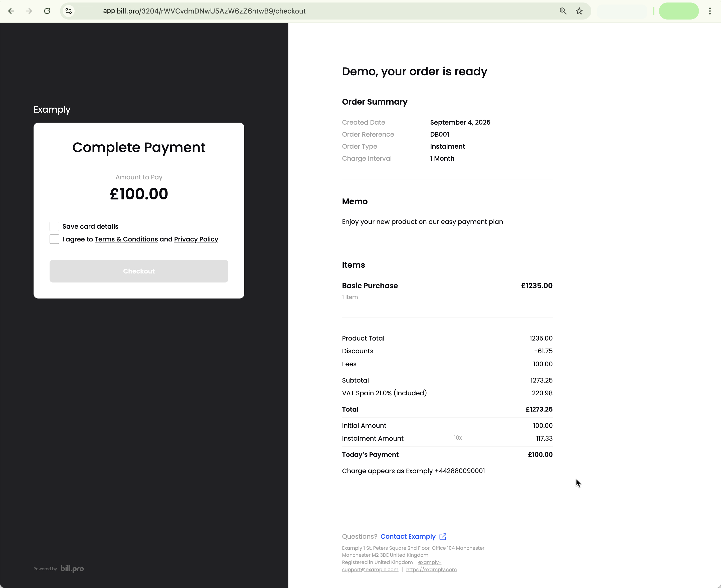The height and width of the screenshot is (588, 721).
Task: Click the address bar URL
Action: (x=204, y=11)
